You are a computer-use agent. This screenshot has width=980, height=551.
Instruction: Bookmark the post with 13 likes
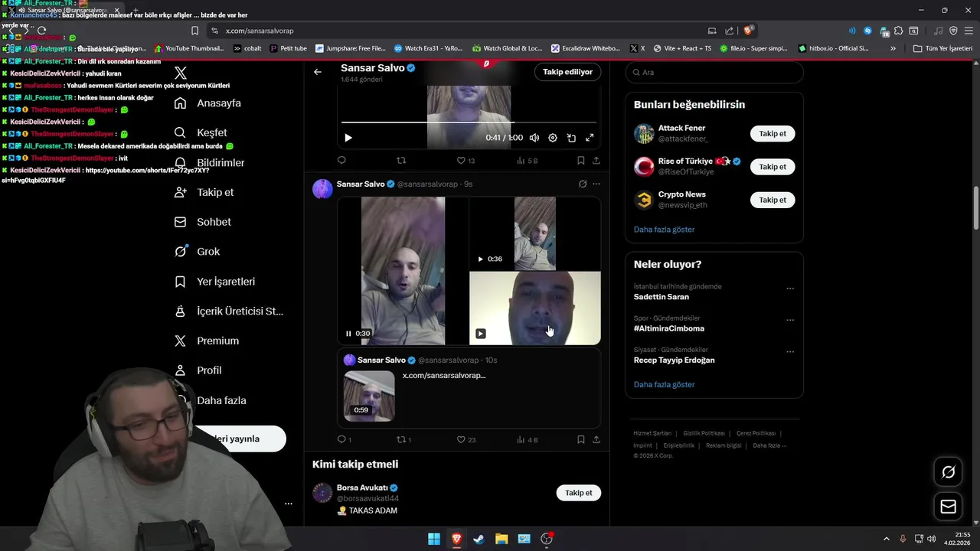pos(580,161)
